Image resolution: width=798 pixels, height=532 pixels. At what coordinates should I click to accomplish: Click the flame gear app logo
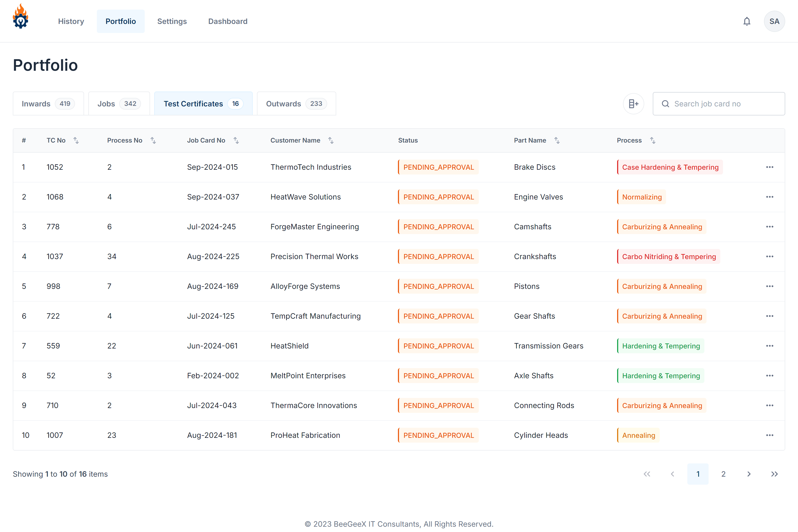point(21,16)
